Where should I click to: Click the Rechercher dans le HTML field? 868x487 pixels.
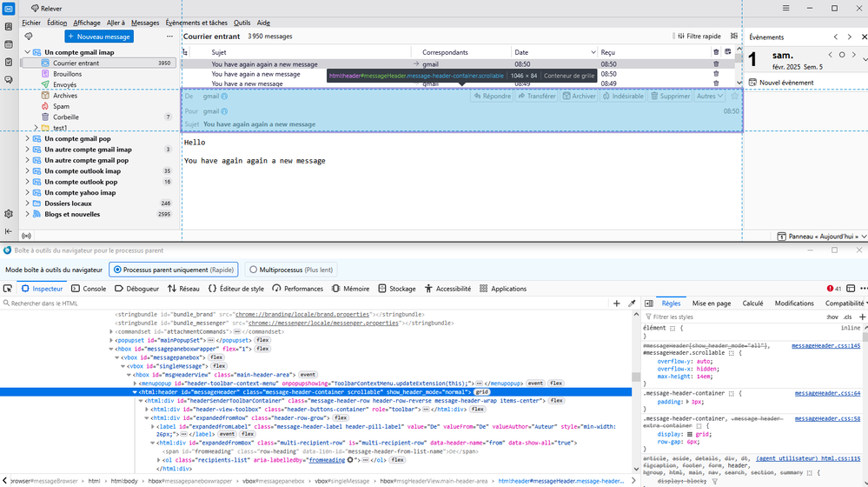pyautogui.click(x=304, y=304)
